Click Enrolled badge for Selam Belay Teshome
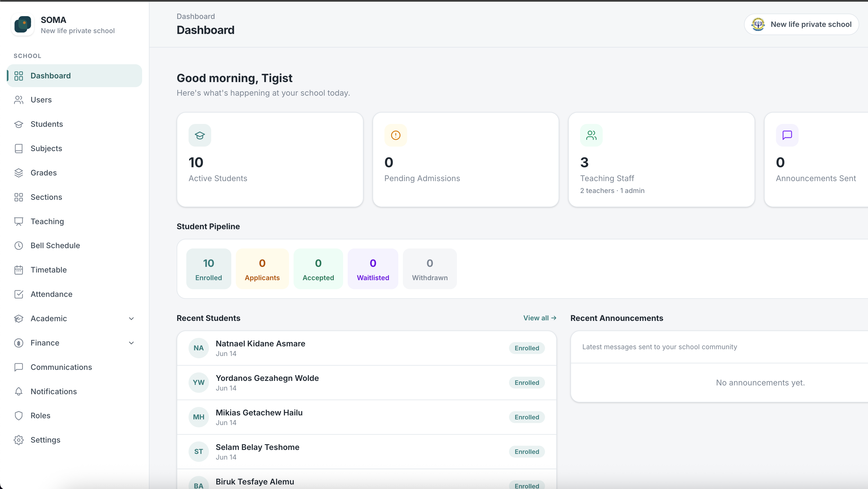Image resolution: width=868 pixels, height=489 pixels. tap(527, 452)
